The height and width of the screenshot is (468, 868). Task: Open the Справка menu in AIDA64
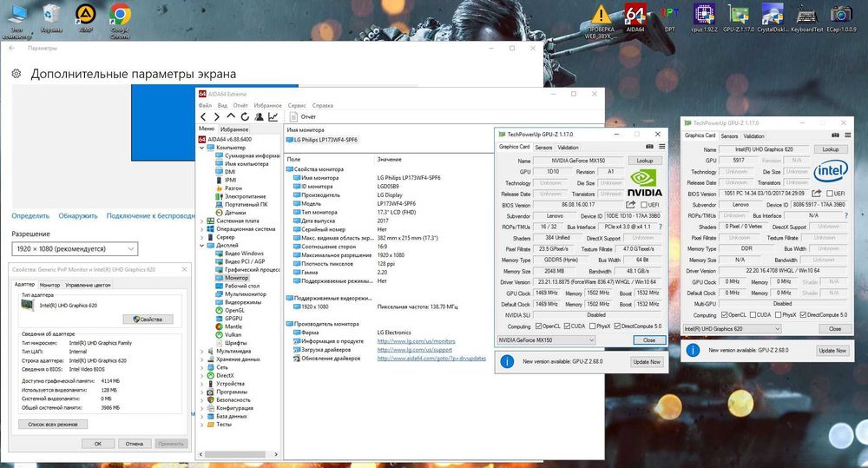[x=322, y=105]
